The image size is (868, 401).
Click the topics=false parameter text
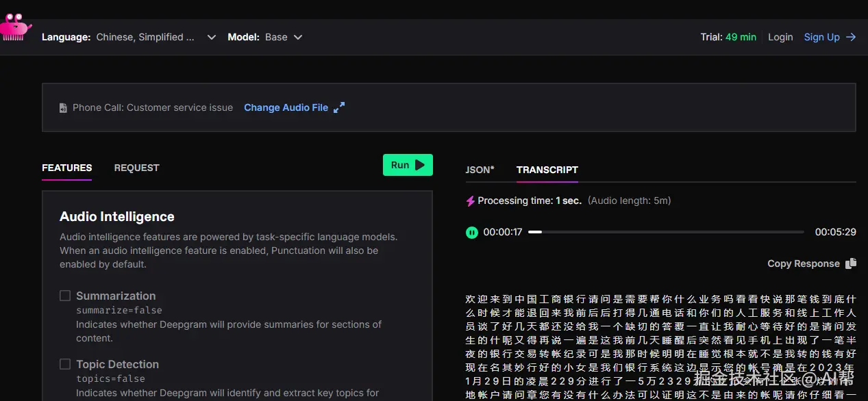(110, 378)
